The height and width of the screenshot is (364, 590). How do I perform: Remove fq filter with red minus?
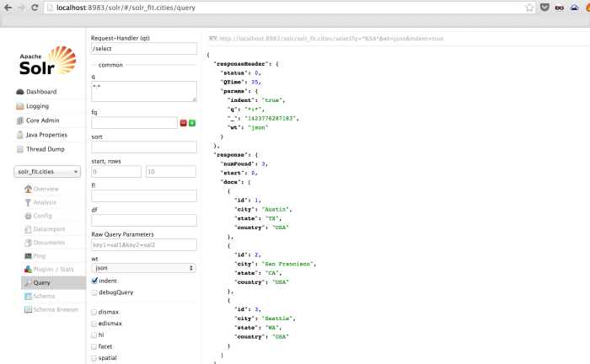click(x=183, y=123)
